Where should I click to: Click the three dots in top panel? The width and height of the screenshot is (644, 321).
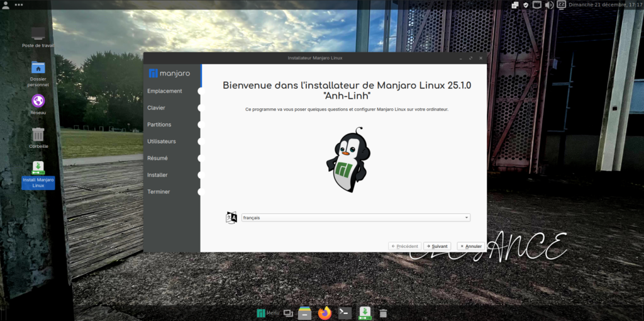click(x=18, y=4)
